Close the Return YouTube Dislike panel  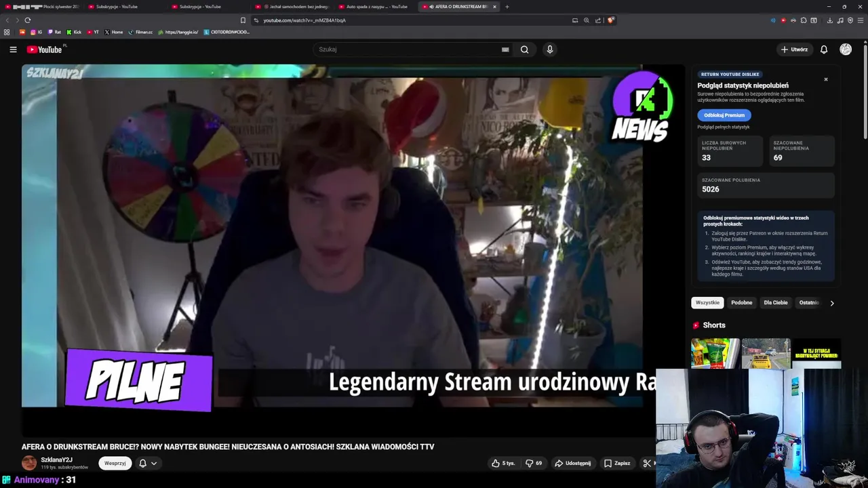[826, 79]
